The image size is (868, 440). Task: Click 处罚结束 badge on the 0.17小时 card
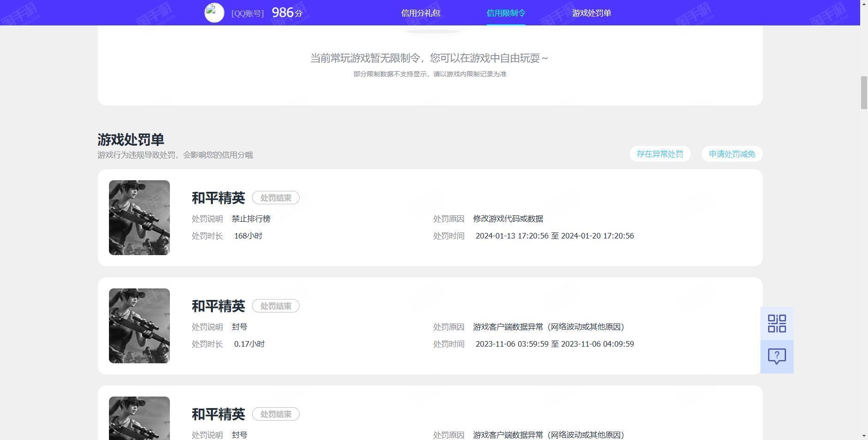276,306
